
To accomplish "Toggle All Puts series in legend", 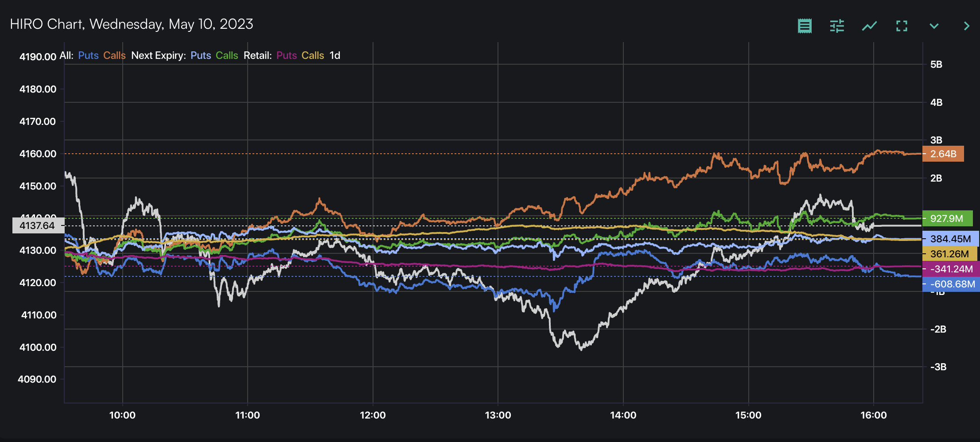I will [88, 55].
